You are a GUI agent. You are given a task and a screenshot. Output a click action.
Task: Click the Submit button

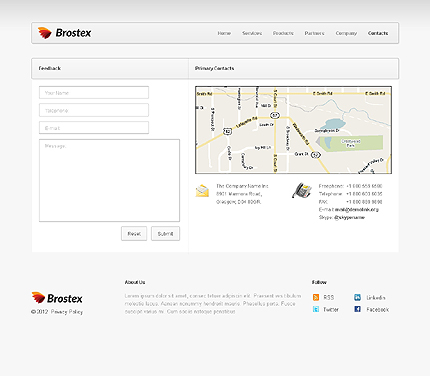click(165, 234)
